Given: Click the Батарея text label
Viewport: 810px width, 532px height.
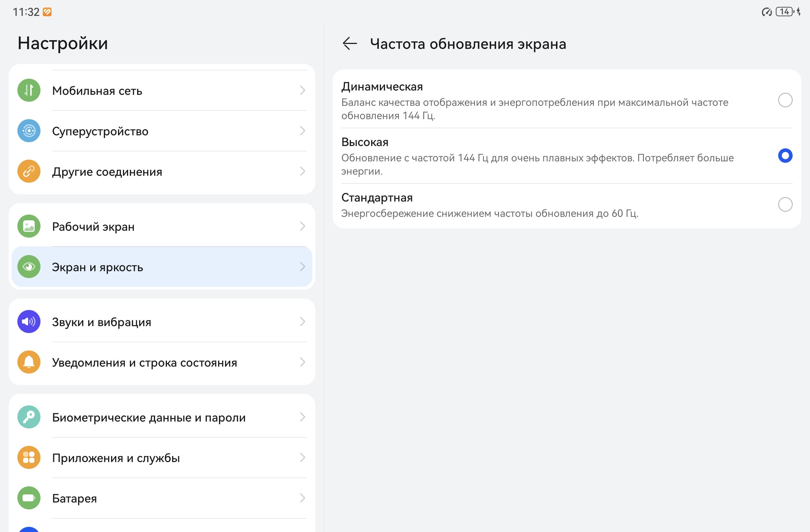Looking at the screenshot, I should [75, 498].
